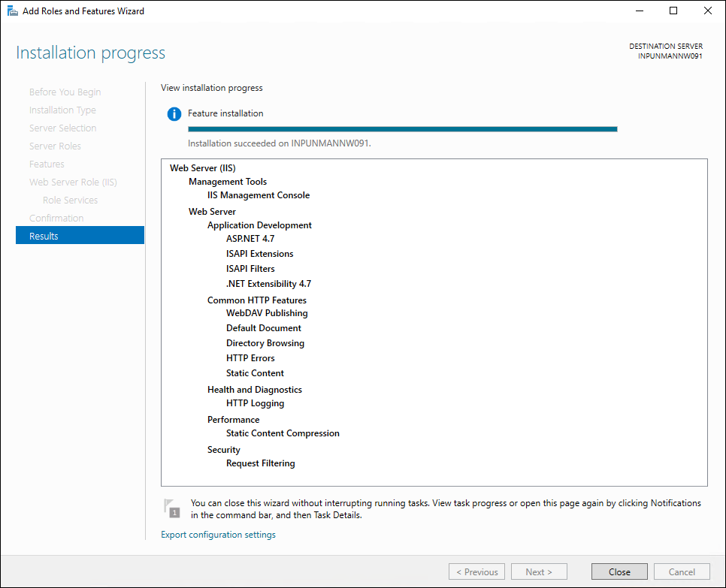The width and height of the screenshot is (726, 588).
Task: Minimize the wizard window
Action: point(639,11)
